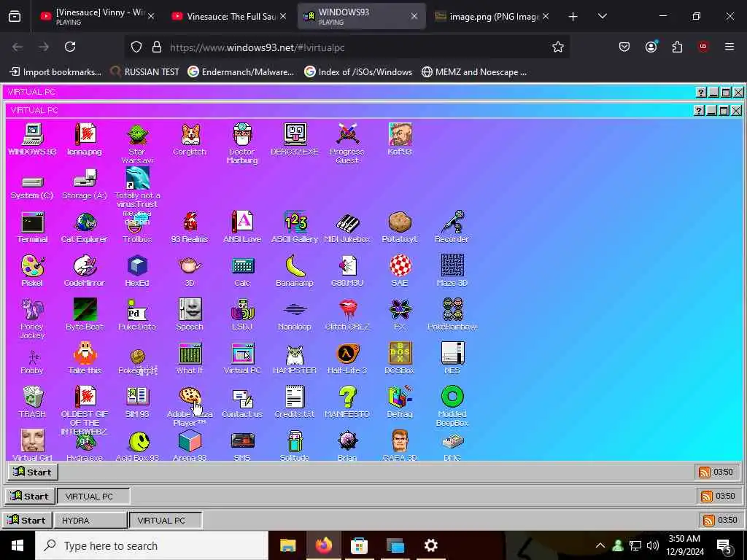Launch Nanoloop icon
747x560 pixels.
click(295, 316)
